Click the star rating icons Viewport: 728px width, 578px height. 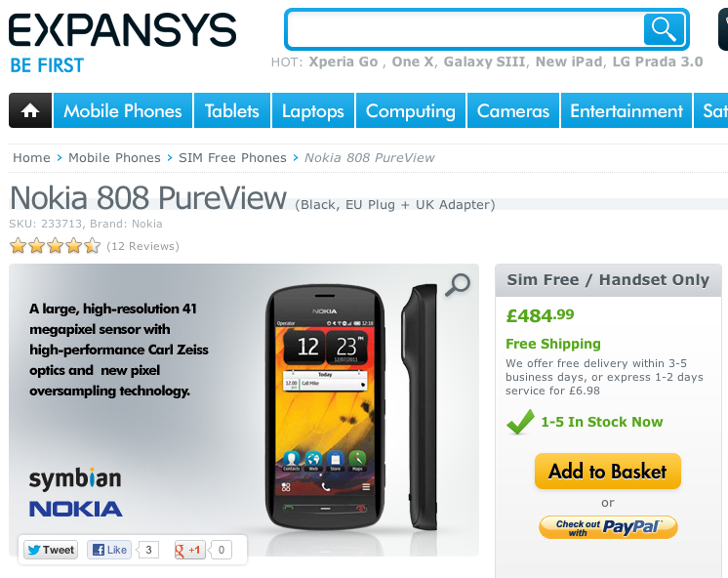56,245
